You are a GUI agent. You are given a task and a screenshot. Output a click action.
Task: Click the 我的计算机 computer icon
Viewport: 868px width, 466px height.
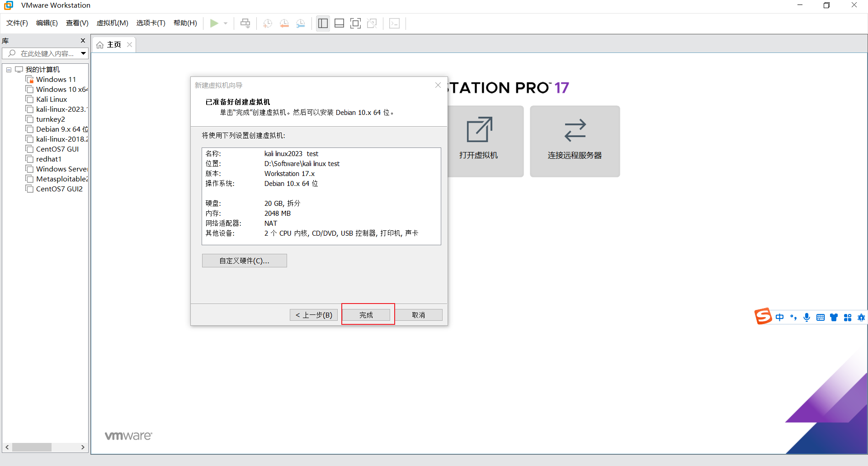[19, 69]
